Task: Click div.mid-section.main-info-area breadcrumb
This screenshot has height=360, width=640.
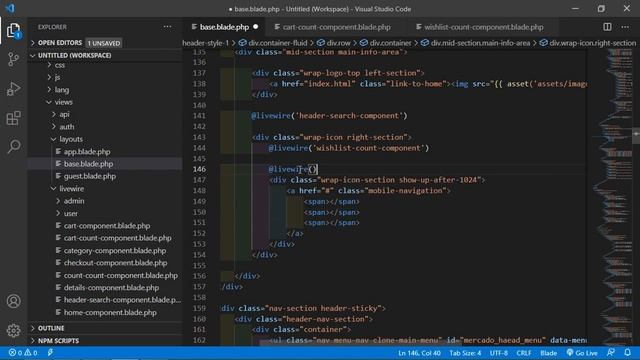Action: click(476, 43)
